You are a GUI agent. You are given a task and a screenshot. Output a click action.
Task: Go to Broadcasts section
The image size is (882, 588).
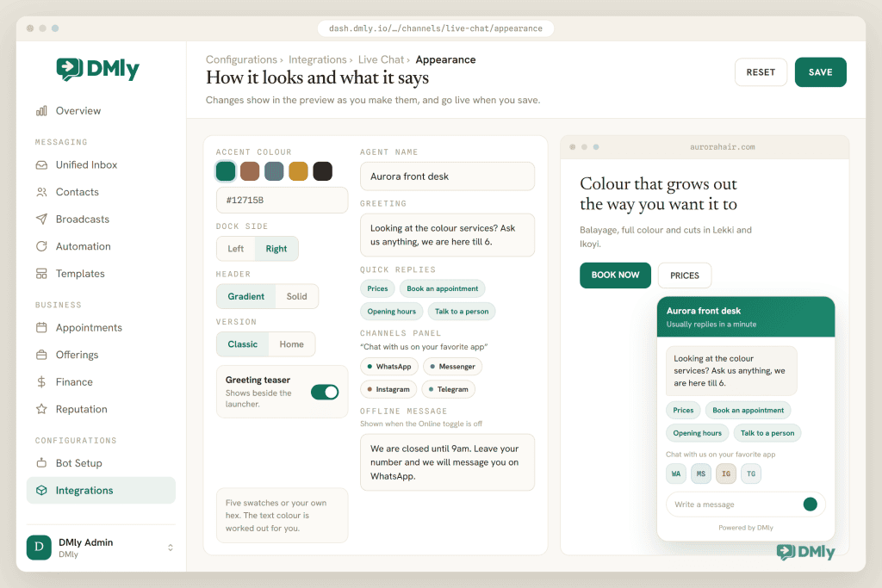(101, 219)
